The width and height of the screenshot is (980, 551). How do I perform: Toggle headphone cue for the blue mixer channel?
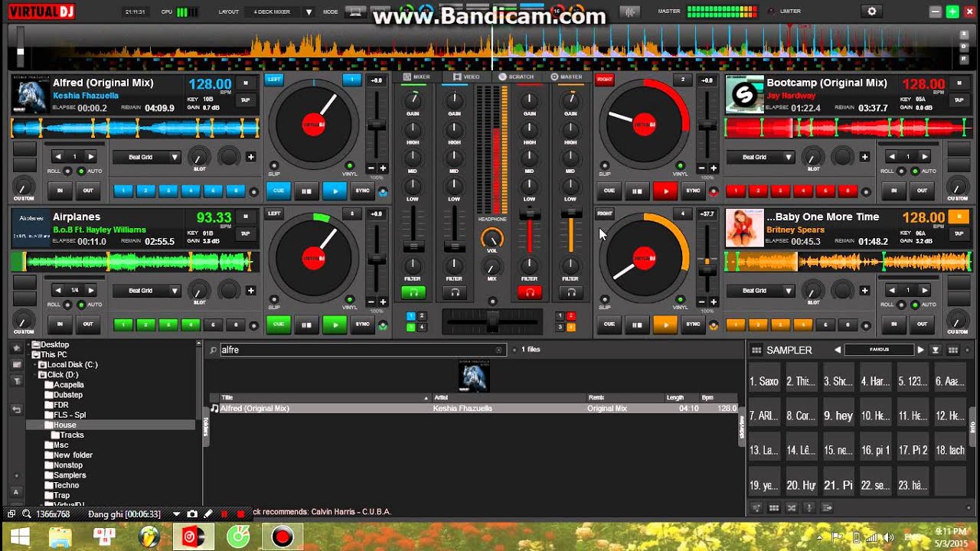(x=455, y=292)
